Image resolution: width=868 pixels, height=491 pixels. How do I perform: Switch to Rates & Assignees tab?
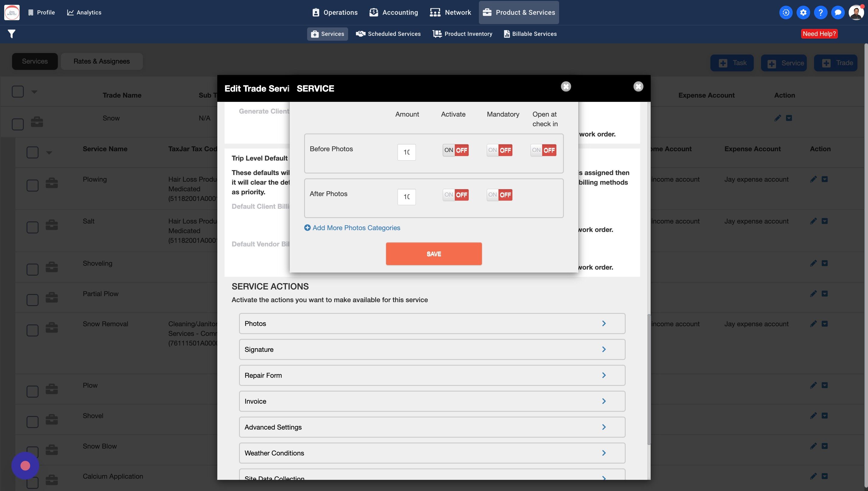pyautogui.click(x=102, y=61)
